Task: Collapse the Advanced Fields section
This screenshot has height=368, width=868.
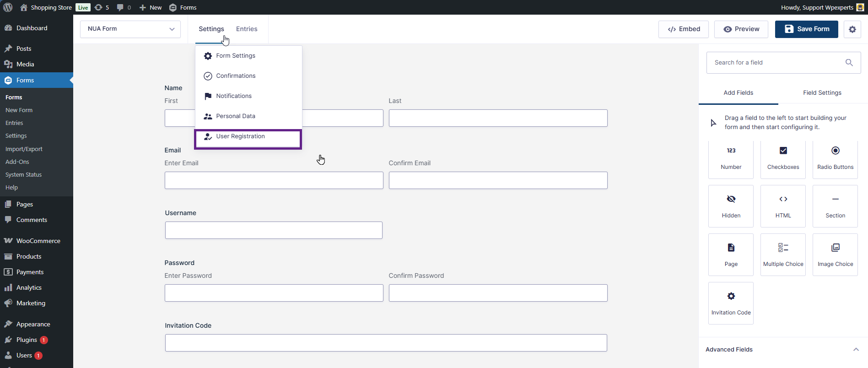Action: [x=856, y=349]
